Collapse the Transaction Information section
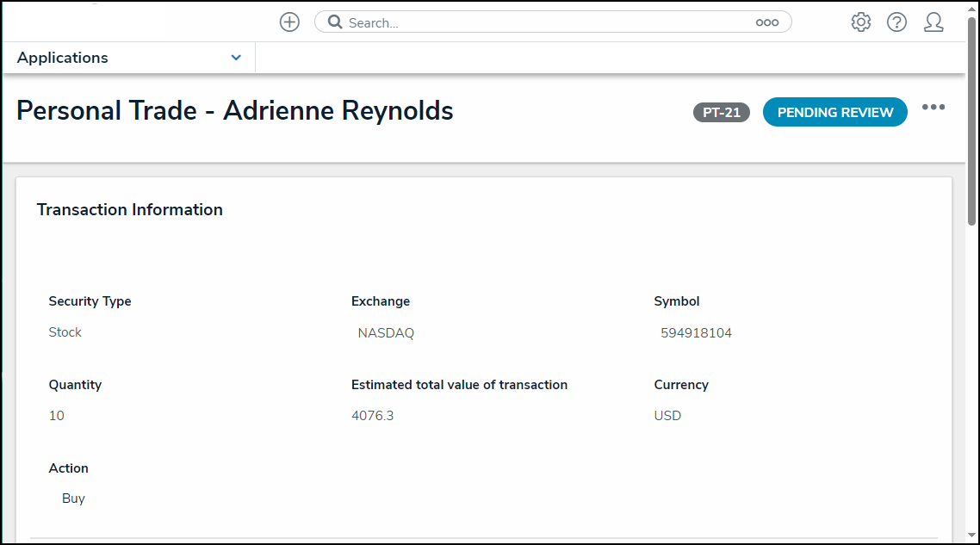Screen dimensions: 980x545 129,209
